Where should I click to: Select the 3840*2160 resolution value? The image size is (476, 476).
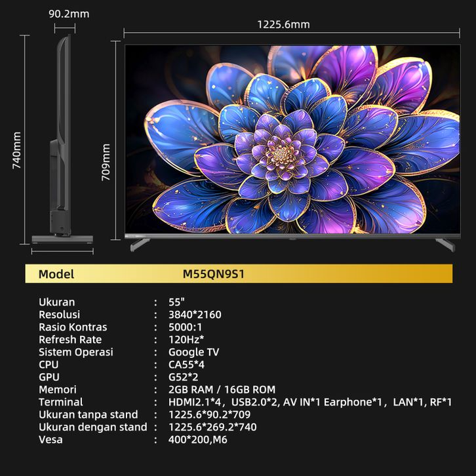195,315
